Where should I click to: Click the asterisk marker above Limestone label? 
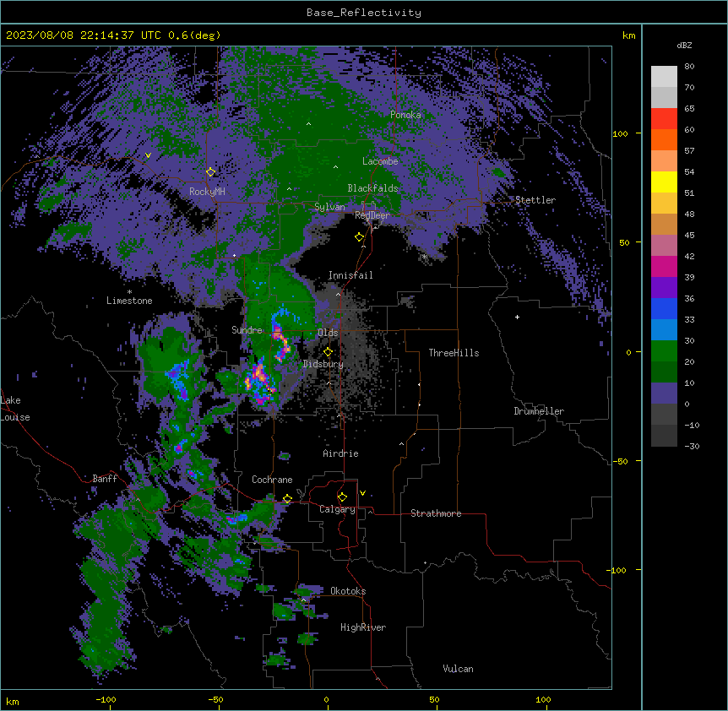[129, 292]
